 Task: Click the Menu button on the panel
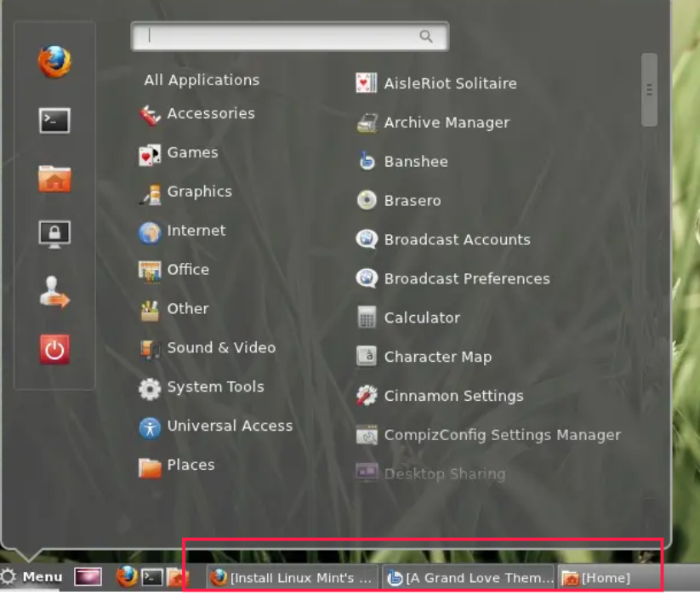coord(31,576)
